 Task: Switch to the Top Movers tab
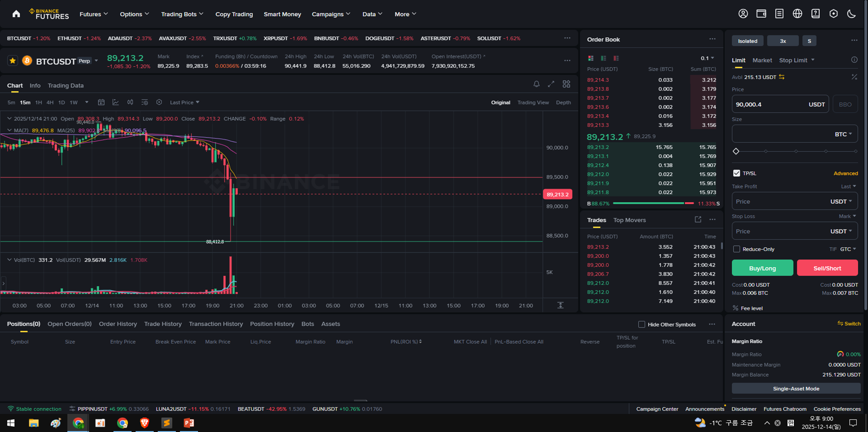(x=630, y=220)
